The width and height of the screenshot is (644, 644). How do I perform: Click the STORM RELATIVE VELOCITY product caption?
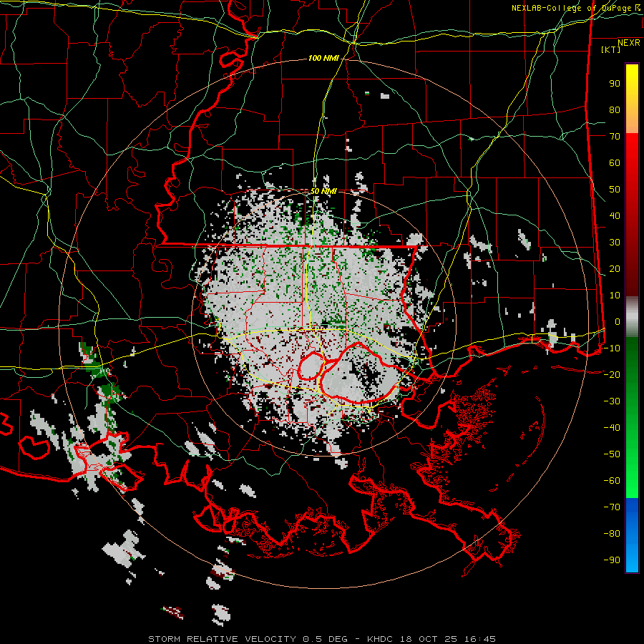click(222, 639)
